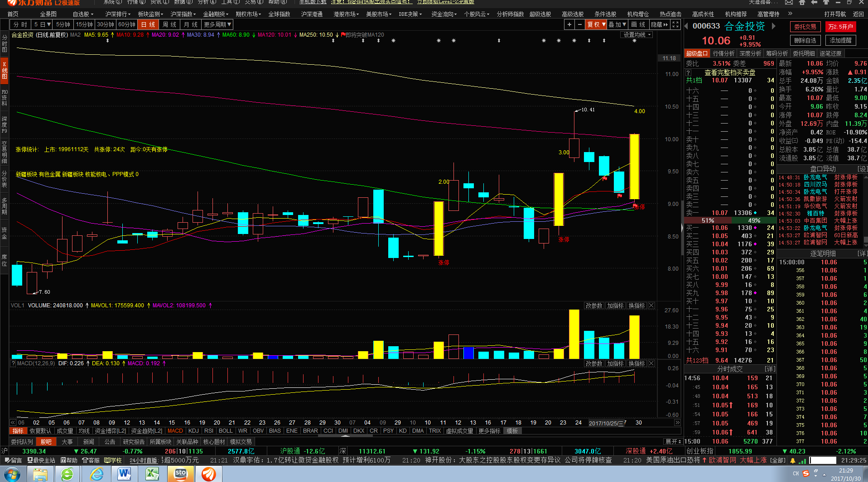Toggle fullscreen chart icon

click(675, 24)
